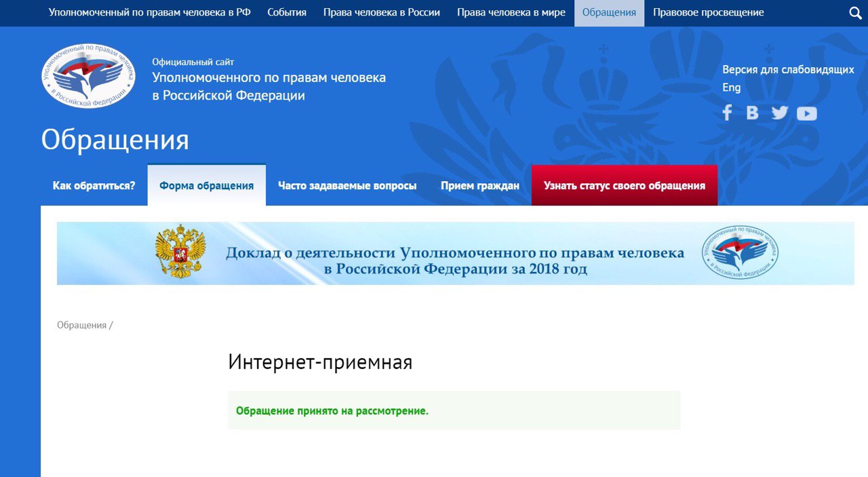Viewport: 868px width, 477px height.
Task: Open 'Часто задаваемые вопросы' tab
Action: click(347, 185)
